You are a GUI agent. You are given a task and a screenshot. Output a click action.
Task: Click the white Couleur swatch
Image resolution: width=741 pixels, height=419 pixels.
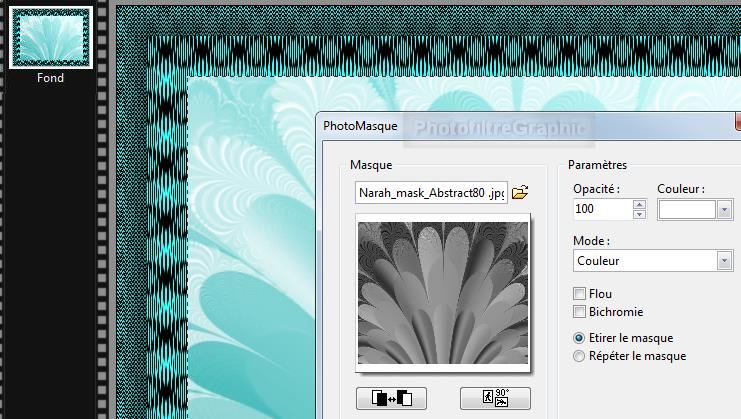pos(686,209)
